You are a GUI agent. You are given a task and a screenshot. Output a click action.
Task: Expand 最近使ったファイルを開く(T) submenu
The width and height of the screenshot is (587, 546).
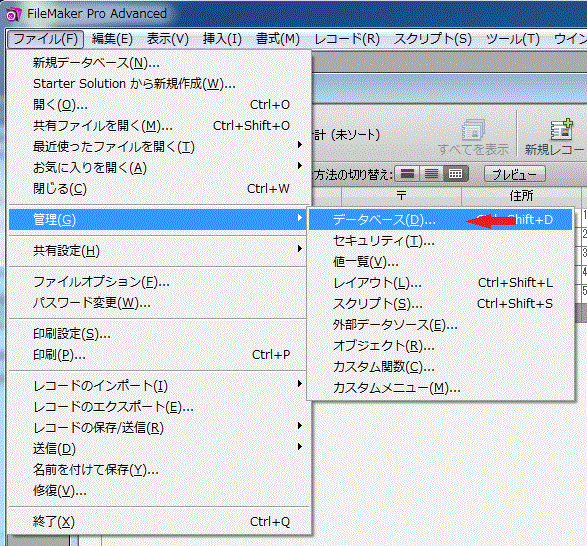pos(160,147)
